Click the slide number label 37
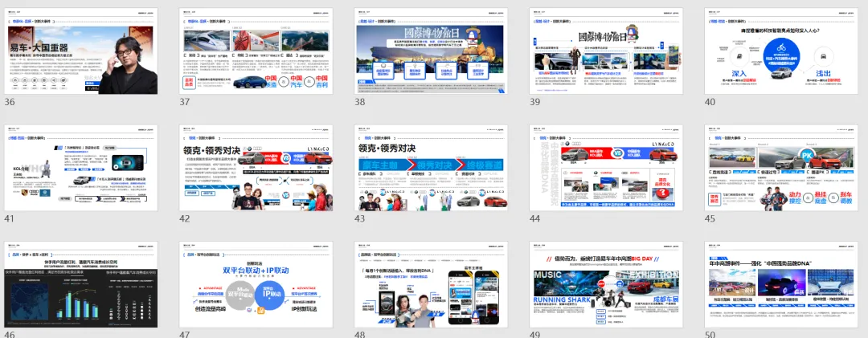Viewport: 868px width, 338px height. coord(184,102)
